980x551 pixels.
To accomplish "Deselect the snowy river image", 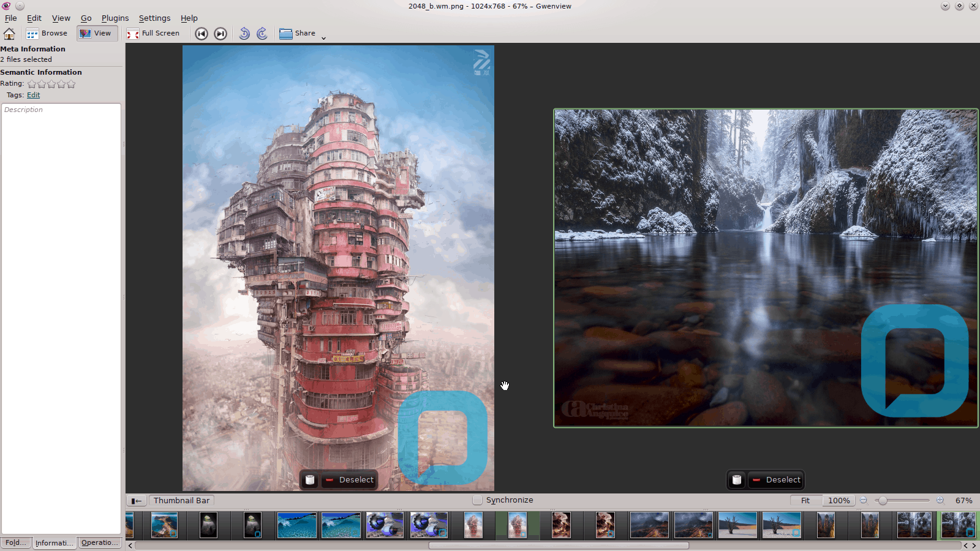I will [776, 480].
